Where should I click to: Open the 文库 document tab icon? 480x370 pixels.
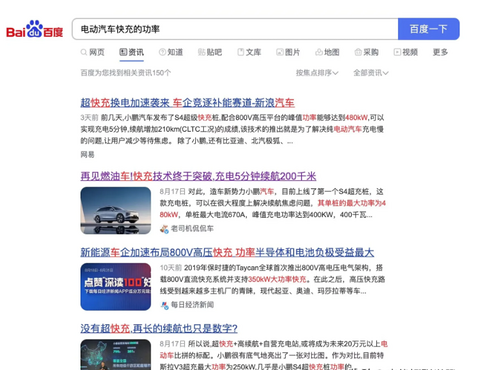coord(241,52)
